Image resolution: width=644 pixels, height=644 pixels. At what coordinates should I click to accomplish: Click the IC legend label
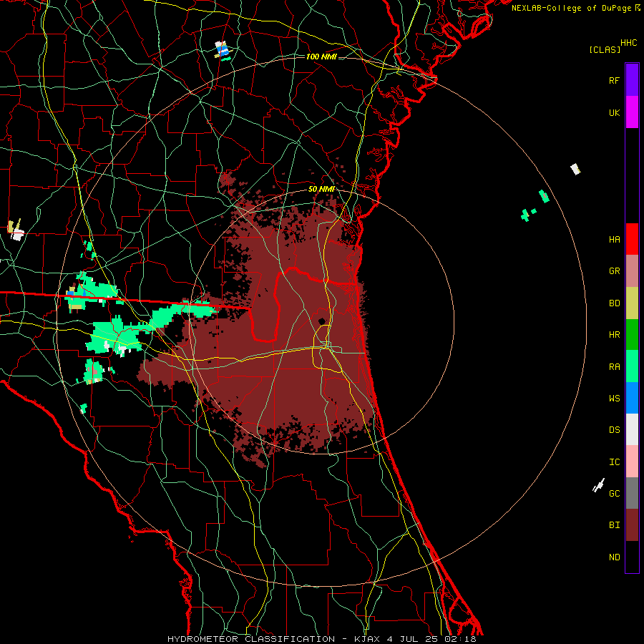615,462
